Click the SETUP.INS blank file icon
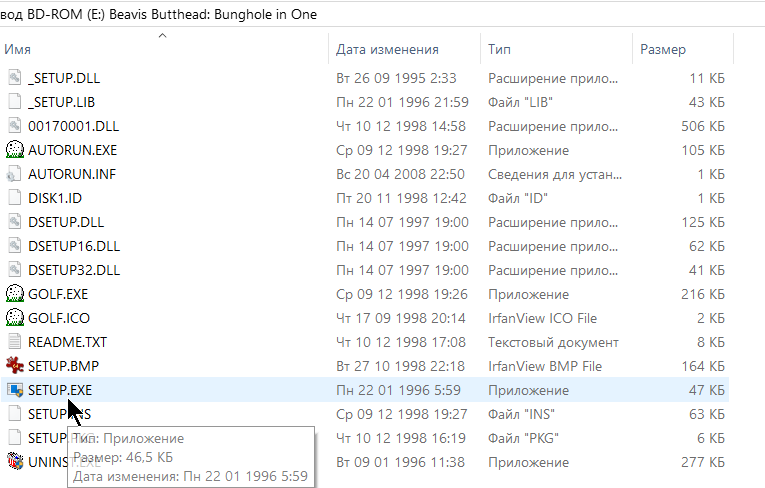This screenshot has height=488, width=765. (x=15, y=414)
